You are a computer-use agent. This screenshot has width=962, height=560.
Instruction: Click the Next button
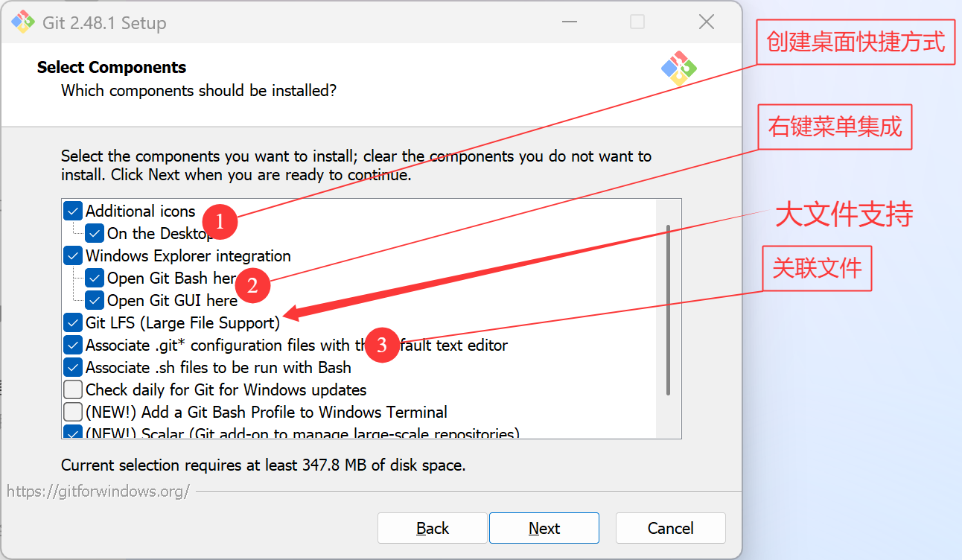[544, 528]
